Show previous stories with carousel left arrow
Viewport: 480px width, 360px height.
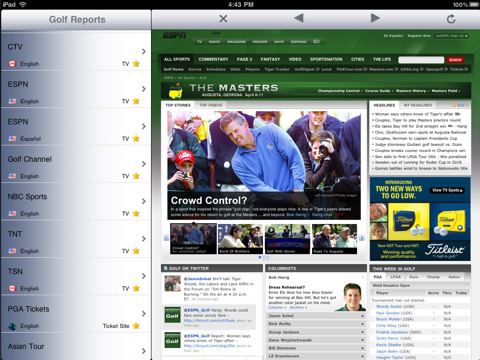166,238
